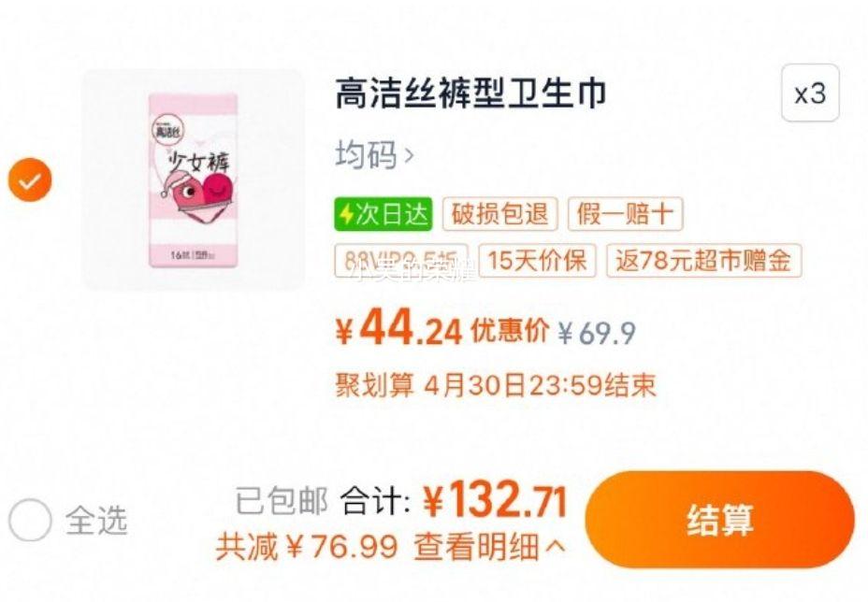
Task: Toggle the 全选 select-all radio circle
Action: (30, 520)
